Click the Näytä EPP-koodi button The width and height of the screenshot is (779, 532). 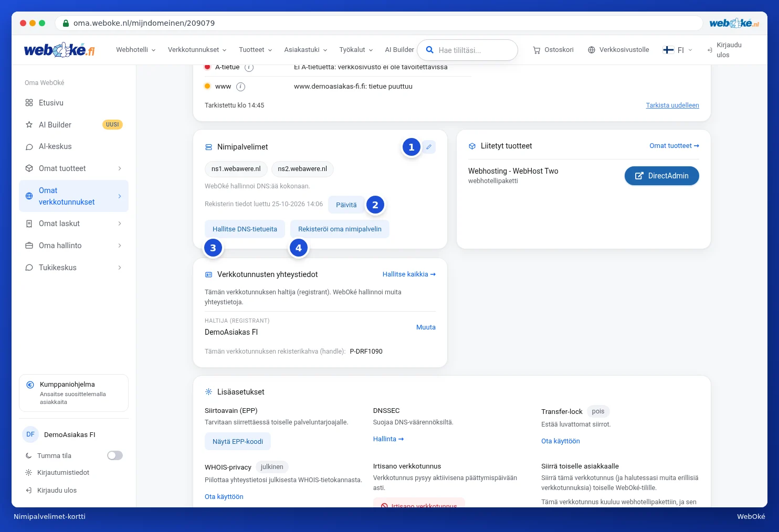pos(238,442)
